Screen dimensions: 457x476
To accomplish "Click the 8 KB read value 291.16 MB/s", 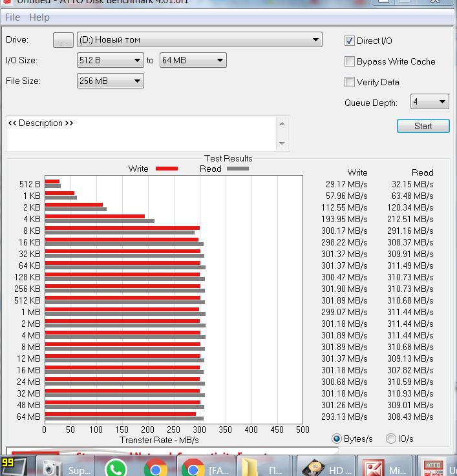I will pos(410,231).
